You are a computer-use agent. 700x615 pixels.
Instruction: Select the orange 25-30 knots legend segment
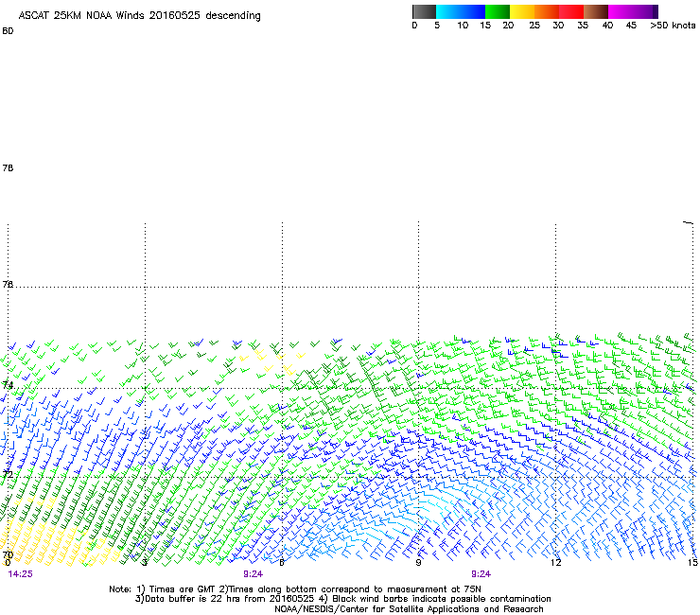pyautogui.click(x=547, y=11)
